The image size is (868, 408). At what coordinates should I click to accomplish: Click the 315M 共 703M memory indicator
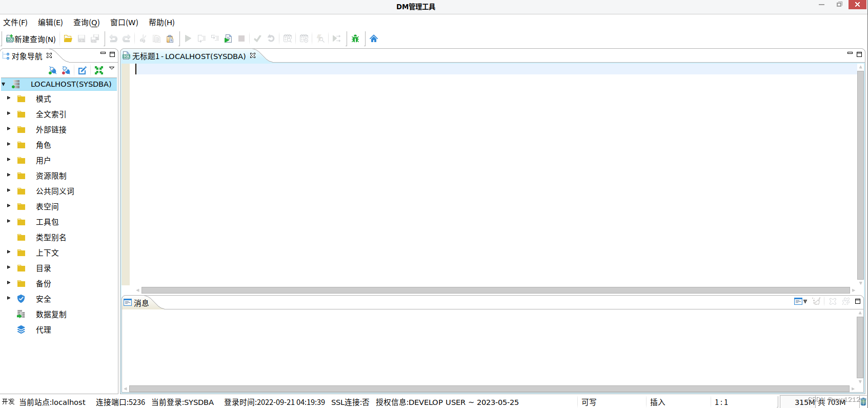coord(820,402)
